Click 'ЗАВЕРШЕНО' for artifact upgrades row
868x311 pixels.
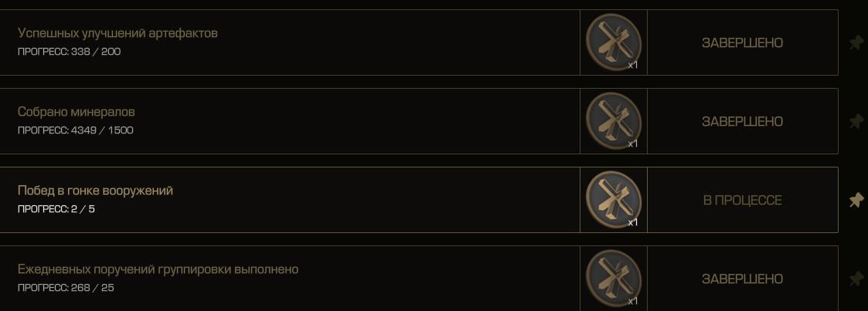click(742, 42)
